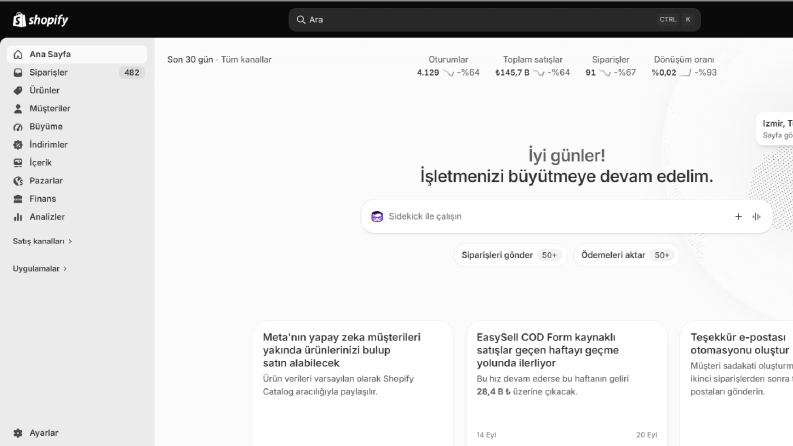This screenshot has height=446, width=793.
Task: Open Finans in the sidebar
Action: point(77,199)
